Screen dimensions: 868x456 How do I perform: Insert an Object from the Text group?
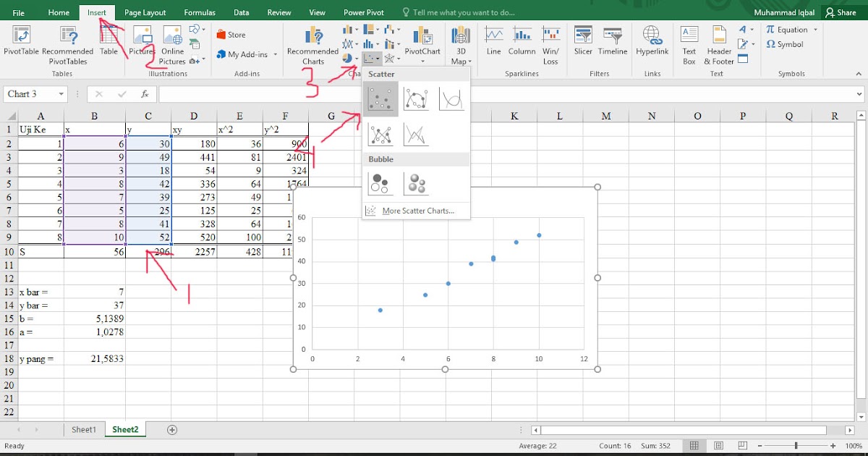[743, 59]
